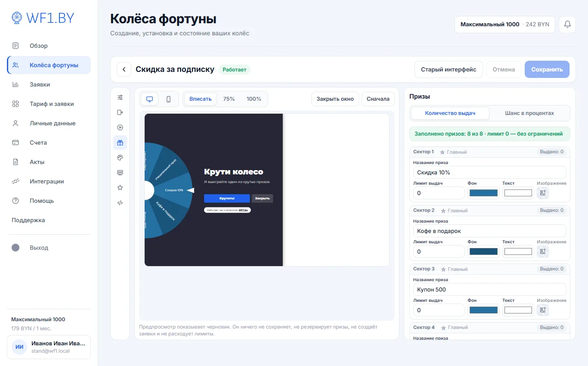The width and height of the screenshot is (588, 366).
Task: Open the stacked form-fields panel icon
Action: point(120,173)
